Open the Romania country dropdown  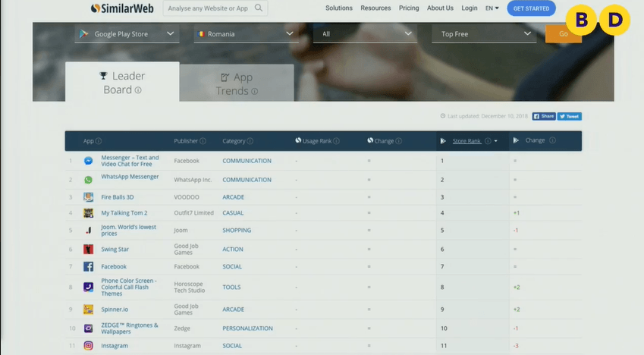point(246,33)
